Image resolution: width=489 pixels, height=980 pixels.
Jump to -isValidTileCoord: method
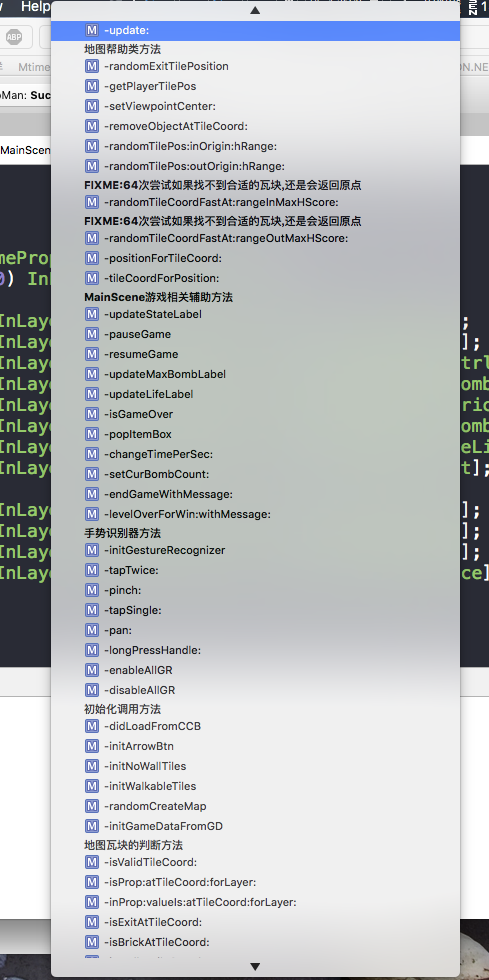pos(255,862)
